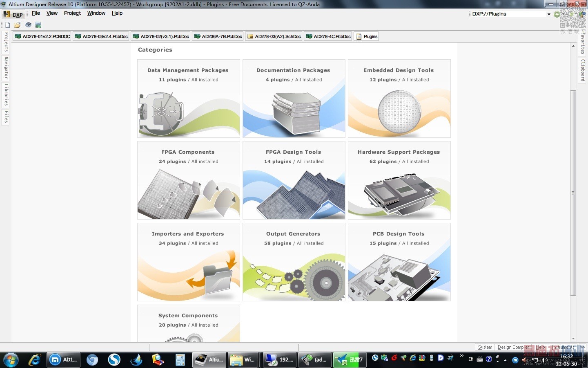Open the Design Compiler panel button
Image resolution: width=588 pixels, height=368 pixels.
click(512, 347)
